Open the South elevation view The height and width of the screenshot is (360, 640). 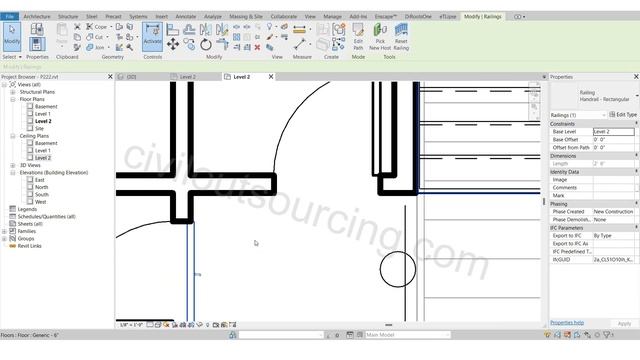coord(42,195)
